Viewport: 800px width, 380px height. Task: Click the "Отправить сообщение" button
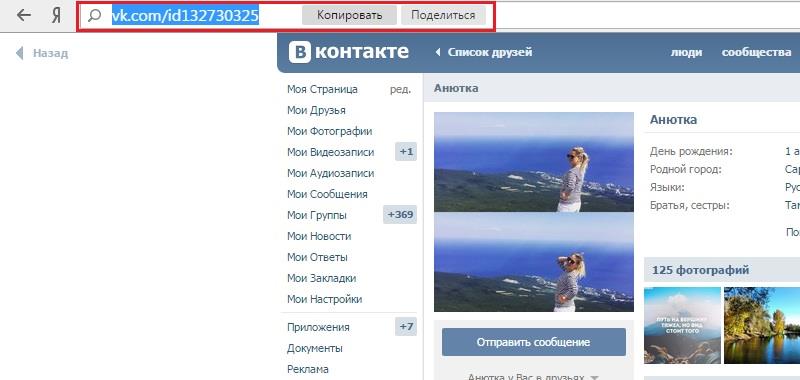(533, 342)
